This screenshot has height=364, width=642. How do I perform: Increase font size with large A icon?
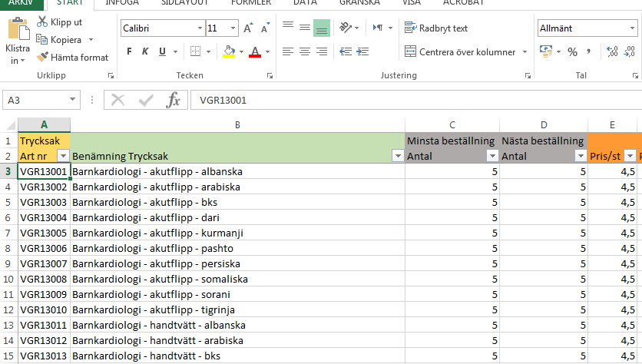248,28
